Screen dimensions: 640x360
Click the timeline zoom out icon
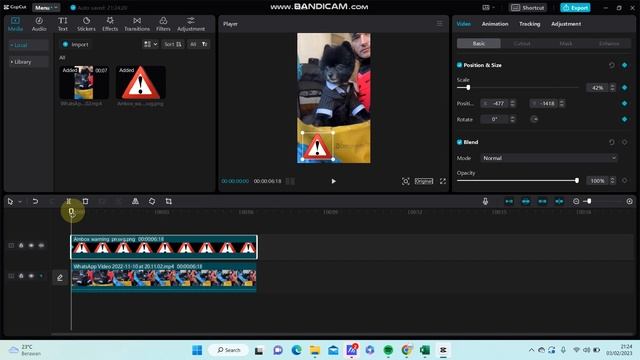click(x=576, y=201)
